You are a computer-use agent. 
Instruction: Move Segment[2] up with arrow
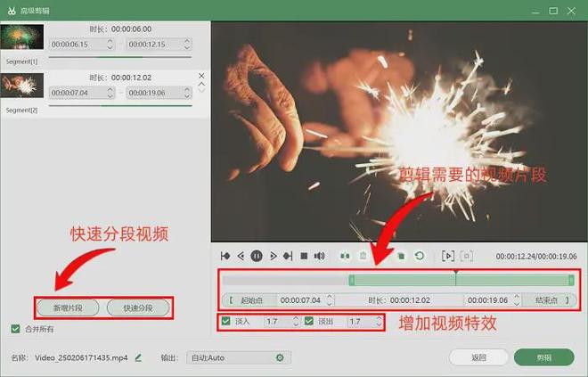coord(201,84)
